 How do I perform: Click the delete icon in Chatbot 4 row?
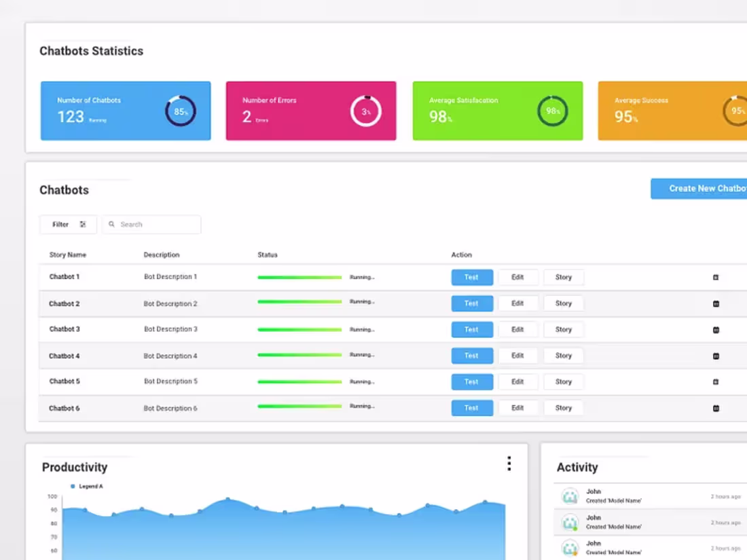click(716, 356)
